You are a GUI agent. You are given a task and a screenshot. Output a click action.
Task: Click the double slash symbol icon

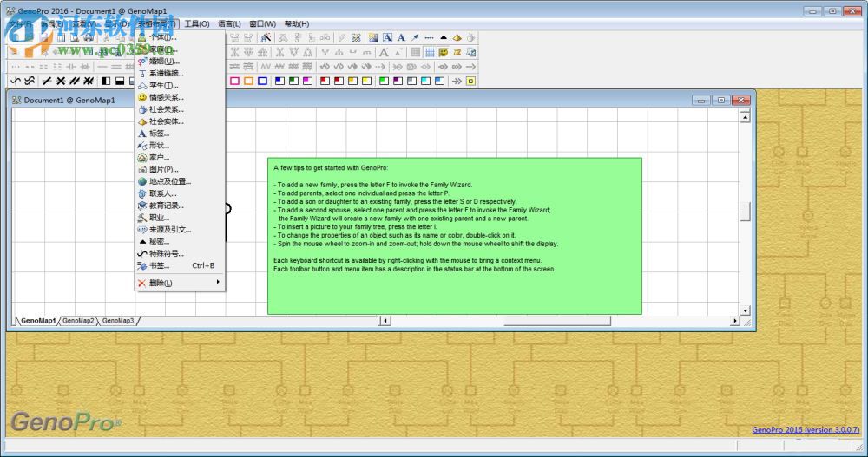coord(75,81)
